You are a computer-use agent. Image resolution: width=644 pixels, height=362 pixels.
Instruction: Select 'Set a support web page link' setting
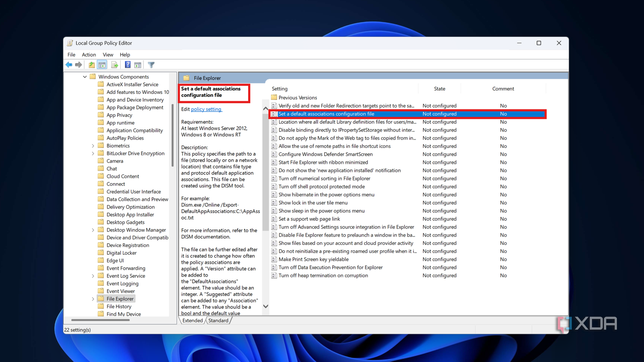(309, 219)
